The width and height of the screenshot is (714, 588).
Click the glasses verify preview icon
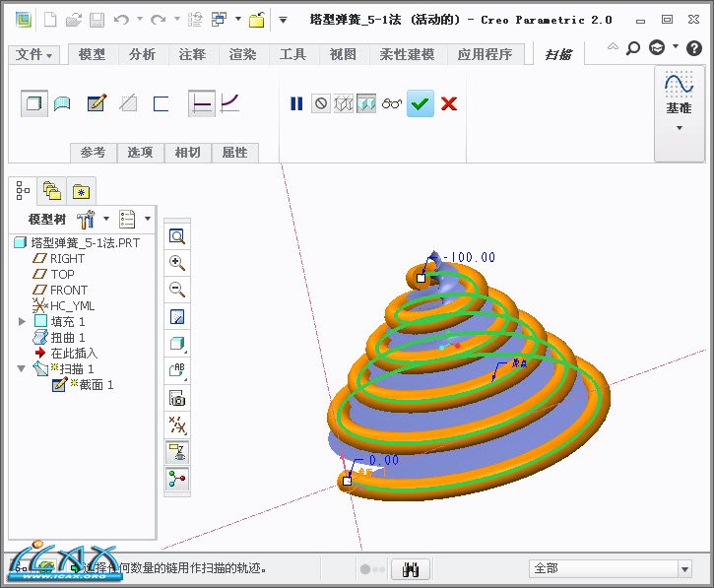click(x=392, y=103)
